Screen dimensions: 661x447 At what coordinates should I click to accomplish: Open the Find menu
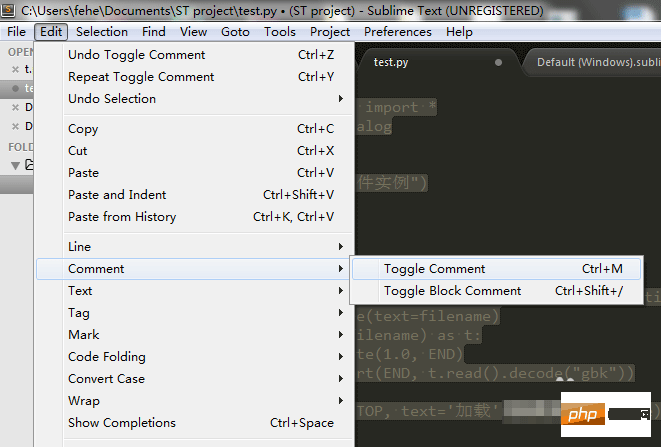(x=153, y=32)
